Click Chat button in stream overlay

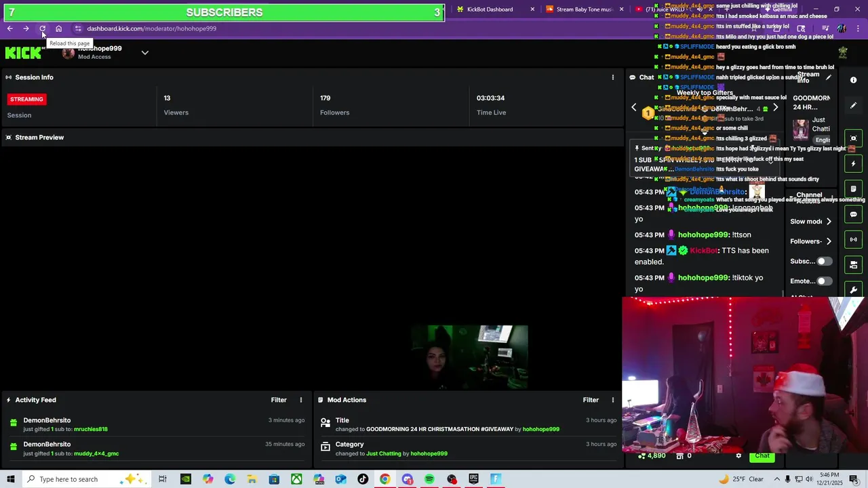762,456
